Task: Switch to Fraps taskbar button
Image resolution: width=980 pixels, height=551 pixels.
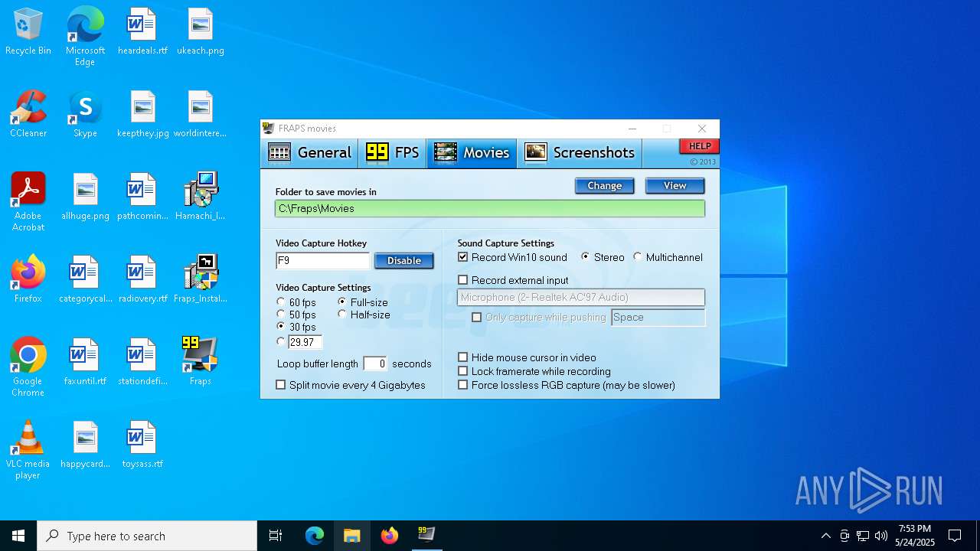Action: click(426, 536)
